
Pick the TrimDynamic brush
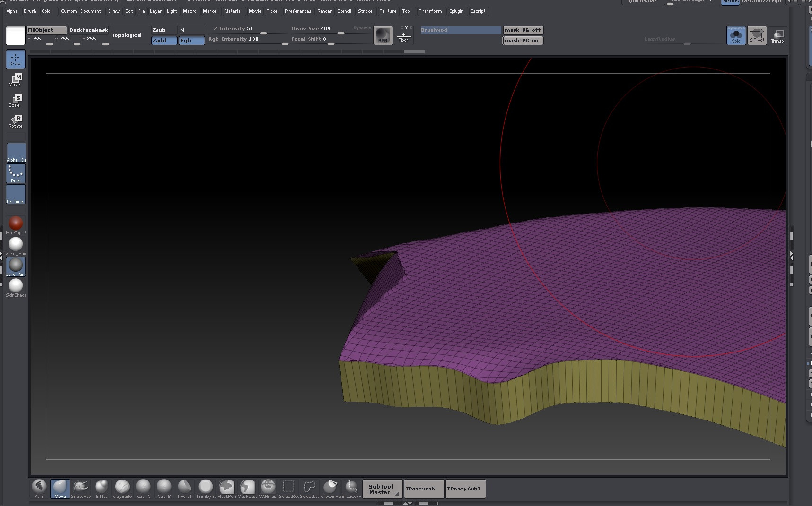tap(206, 489)
